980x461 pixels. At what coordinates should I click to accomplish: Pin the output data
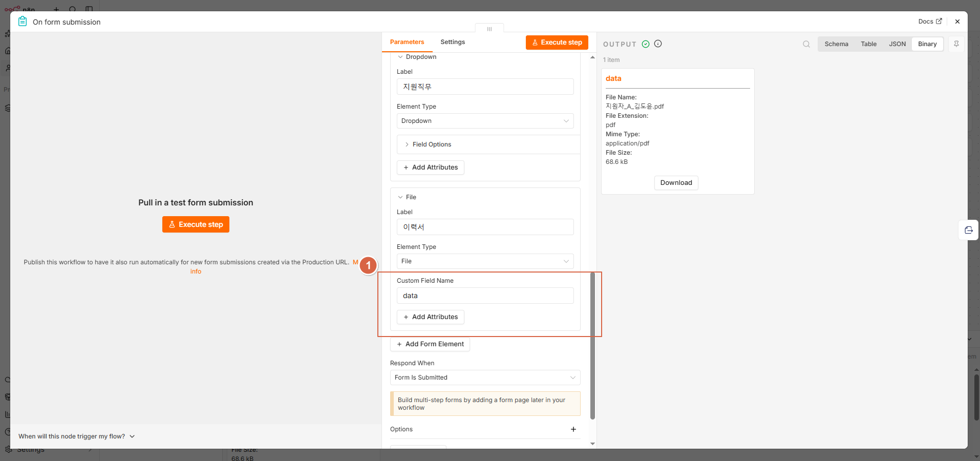tap(956, 44)
